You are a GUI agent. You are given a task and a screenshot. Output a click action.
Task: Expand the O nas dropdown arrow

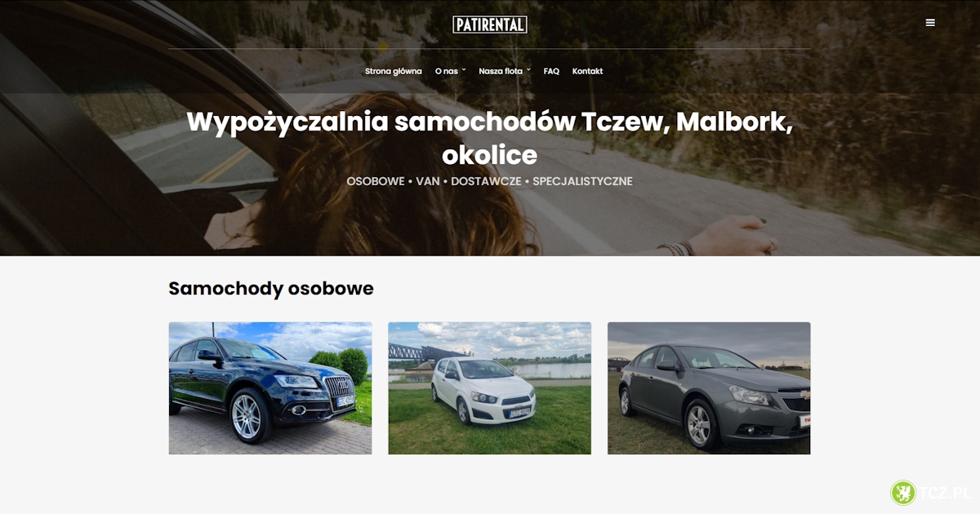(x=464, y=69)
